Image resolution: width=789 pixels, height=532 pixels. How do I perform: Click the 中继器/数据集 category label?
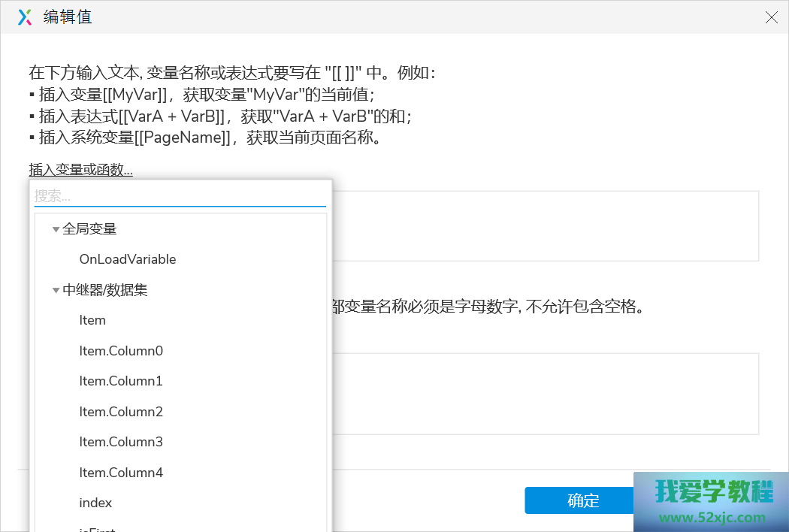click(105, 290)
